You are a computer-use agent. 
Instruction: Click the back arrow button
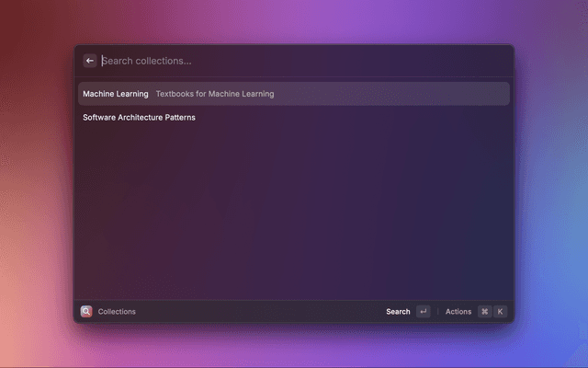click(x=90, y=61)
